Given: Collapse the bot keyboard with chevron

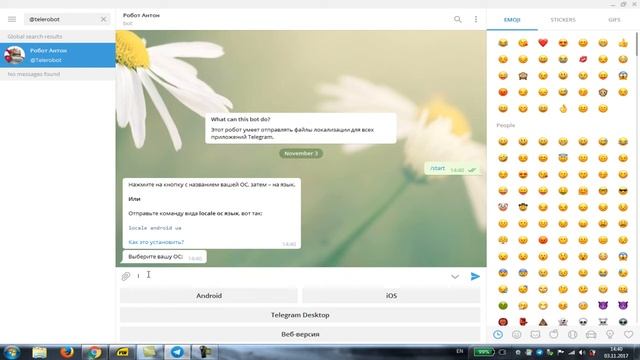Looking at the screenshot, I should pyautogui.click(x=455, y=277).
